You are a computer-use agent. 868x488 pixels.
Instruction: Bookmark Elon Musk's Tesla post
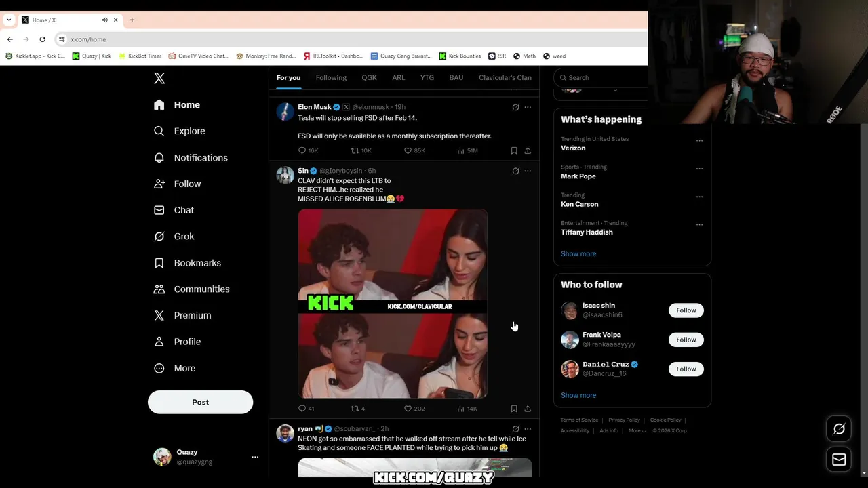pyautogui.click(x=514, y=150)
